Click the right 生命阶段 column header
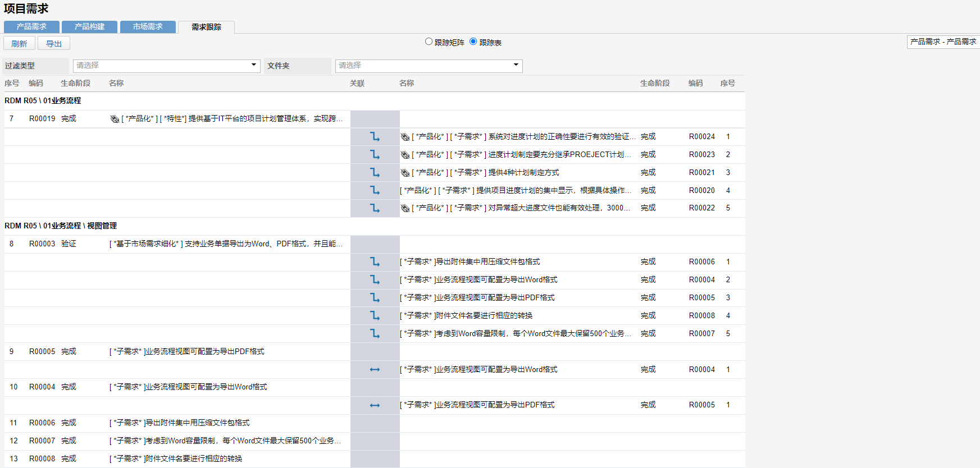This screenshot has width=980, height=468. 655,83
